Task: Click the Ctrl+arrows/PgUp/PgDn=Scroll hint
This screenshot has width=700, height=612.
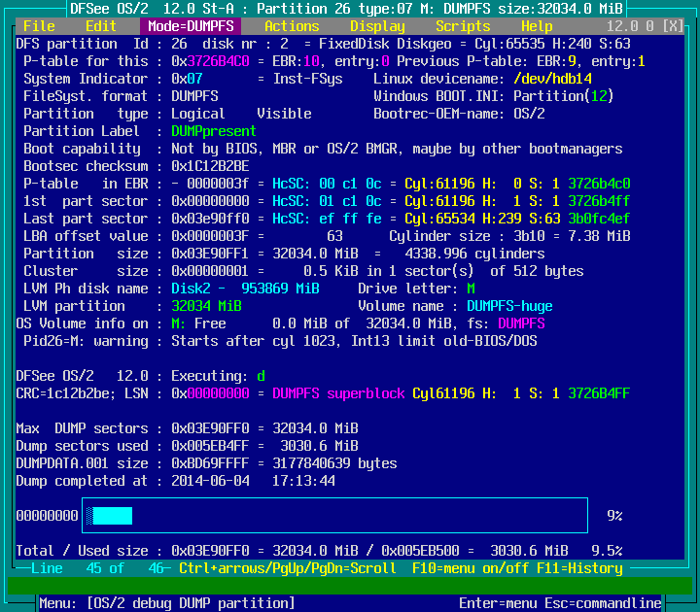Action: click(x=288, y=568)
